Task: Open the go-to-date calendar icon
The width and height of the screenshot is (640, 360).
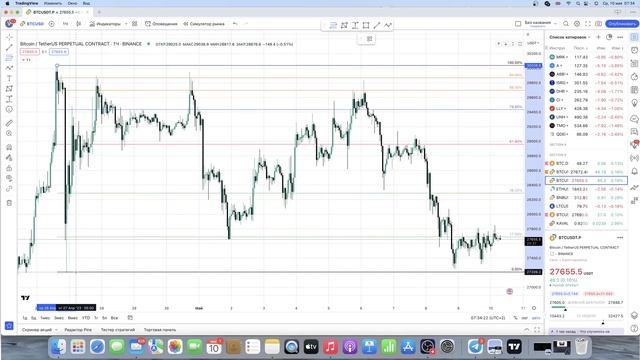Action: (130, 318)
